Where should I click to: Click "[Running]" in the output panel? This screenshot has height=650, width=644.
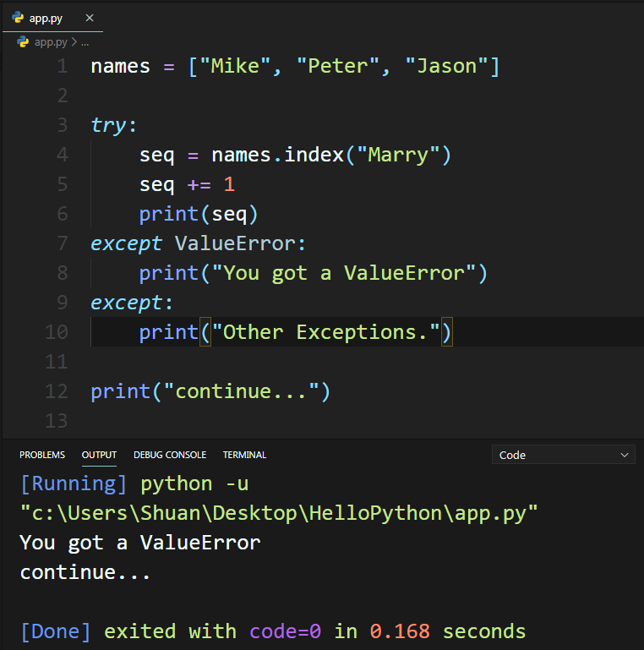(74, 483)
